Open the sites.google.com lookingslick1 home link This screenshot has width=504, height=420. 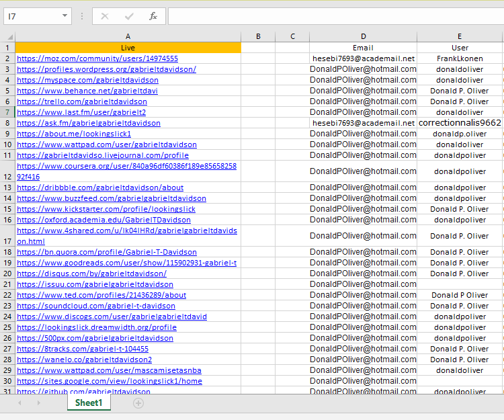(x=110, y=381)
